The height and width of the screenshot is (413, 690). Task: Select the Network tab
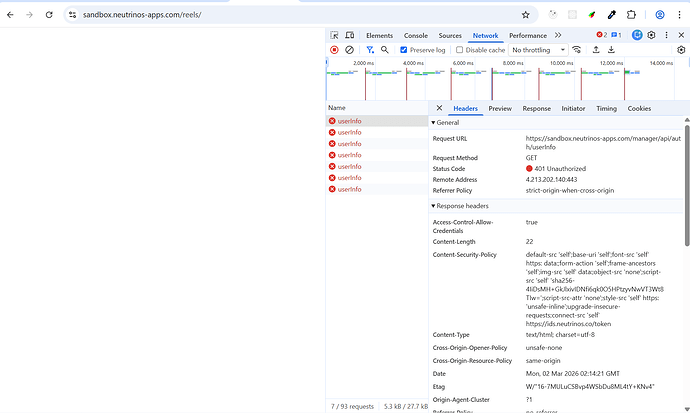tap(485, 36)
